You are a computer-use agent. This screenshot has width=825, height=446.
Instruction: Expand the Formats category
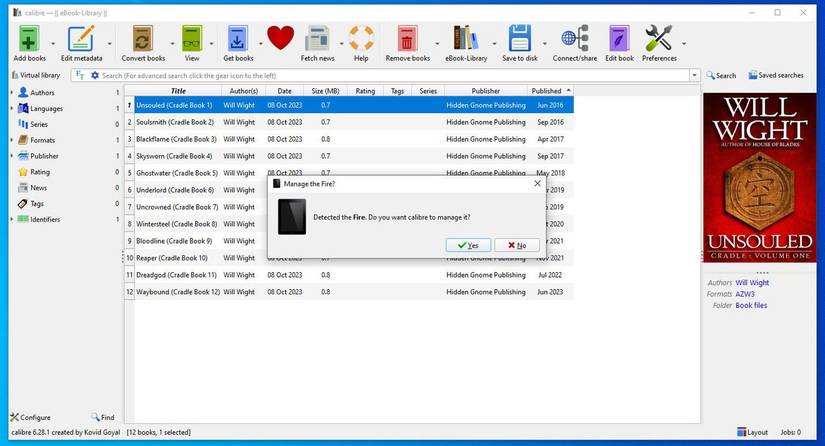pos(12,140)
